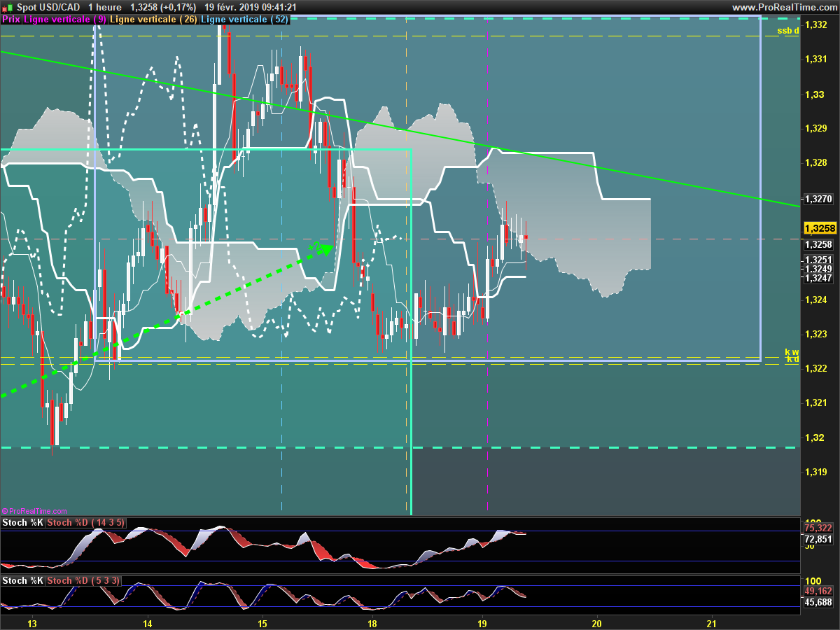
Task: Select the Ligne verticale (9) label
Action: [65, 20]
